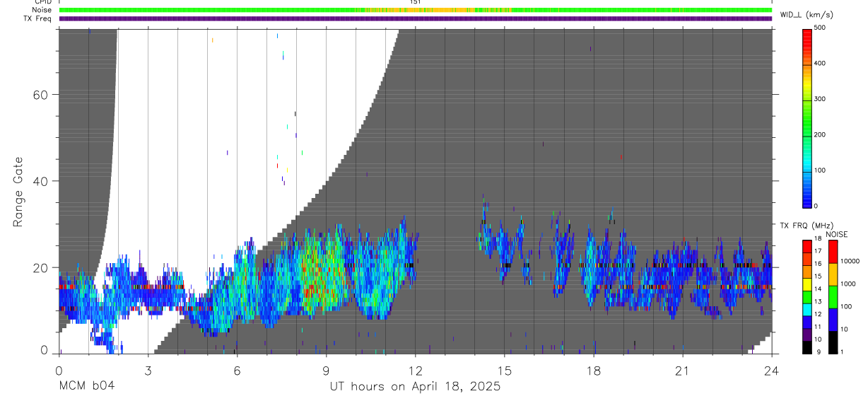Select the UT hours date axis title
868x401 pixels.
[415, 387]
